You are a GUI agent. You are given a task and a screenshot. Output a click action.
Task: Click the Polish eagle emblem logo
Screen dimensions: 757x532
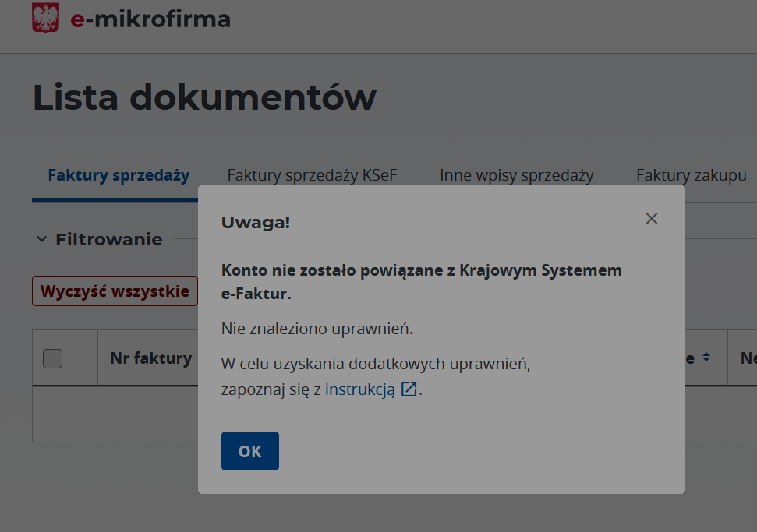point(46,18)
